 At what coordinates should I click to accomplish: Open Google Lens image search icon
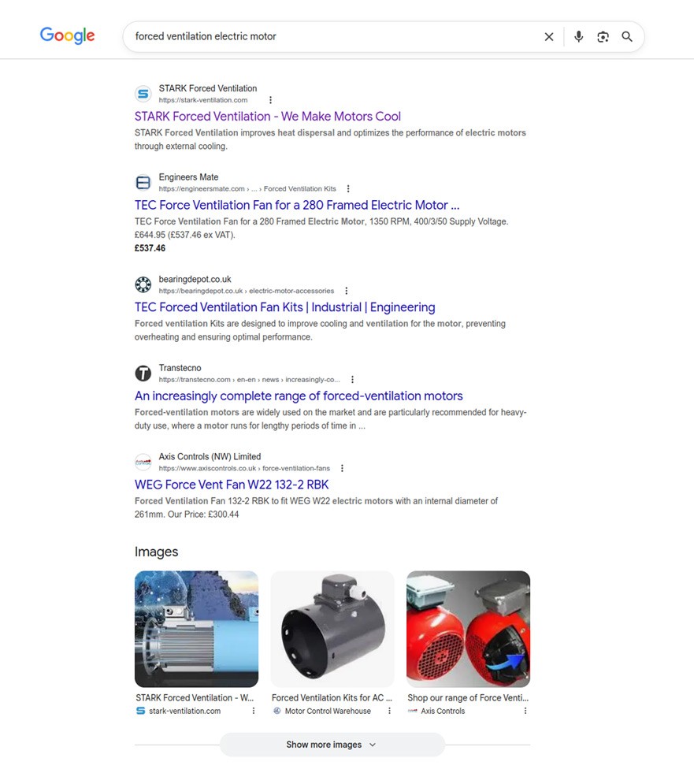[603, 36]
